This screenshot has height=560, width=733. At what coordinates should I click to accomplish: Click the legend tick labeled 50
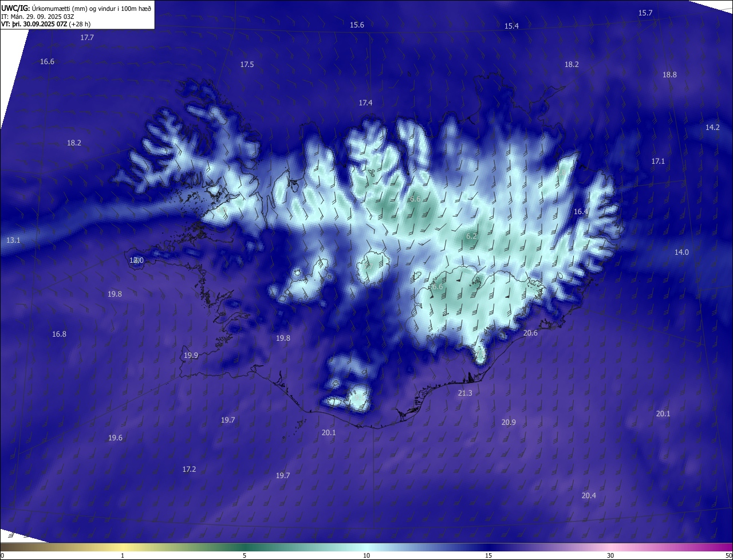pyautogui.click(x=728, y=555)
